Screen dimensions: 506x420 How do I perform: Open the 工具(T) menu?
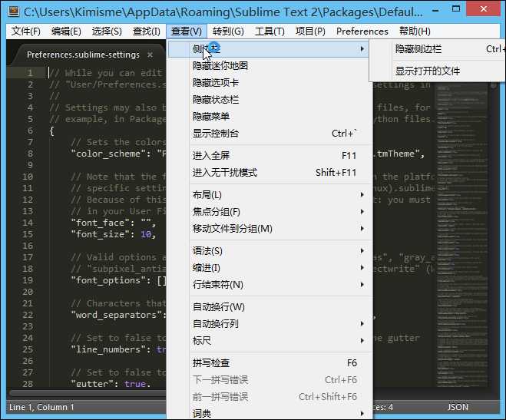pyautogui.click(x=270, y=31)
